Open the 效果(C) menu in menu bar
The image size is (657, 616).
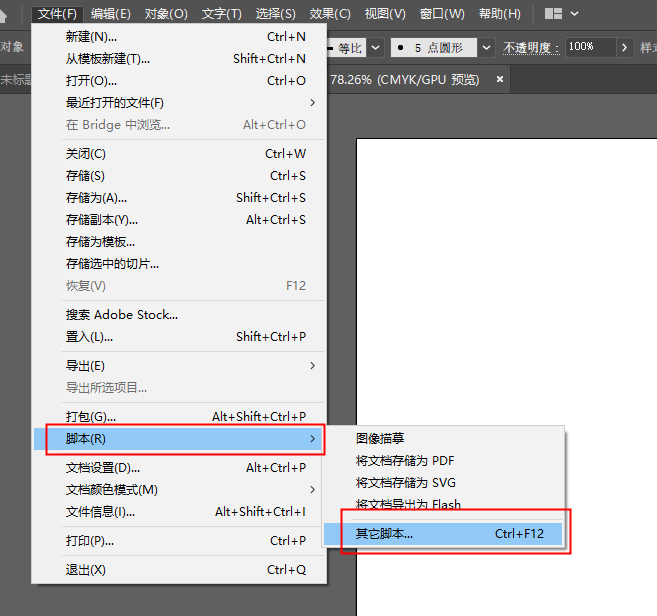point(330,14)
